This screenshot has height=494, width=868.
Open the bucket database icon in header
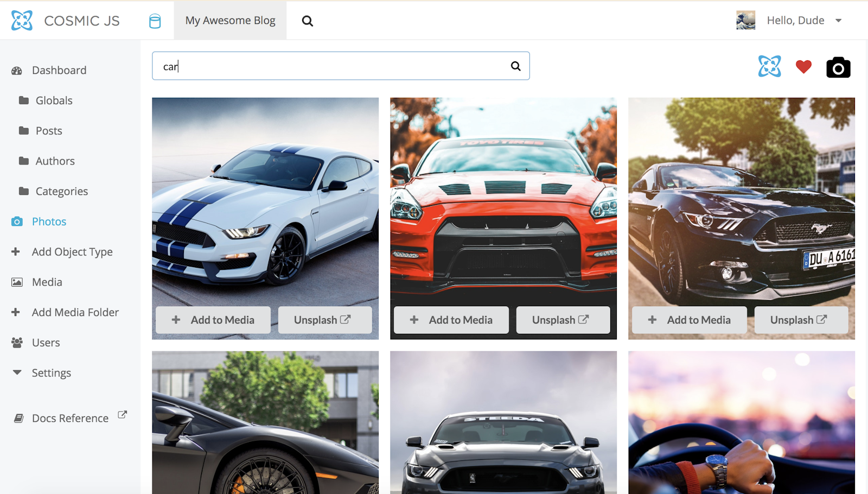[x=155, y=21]
